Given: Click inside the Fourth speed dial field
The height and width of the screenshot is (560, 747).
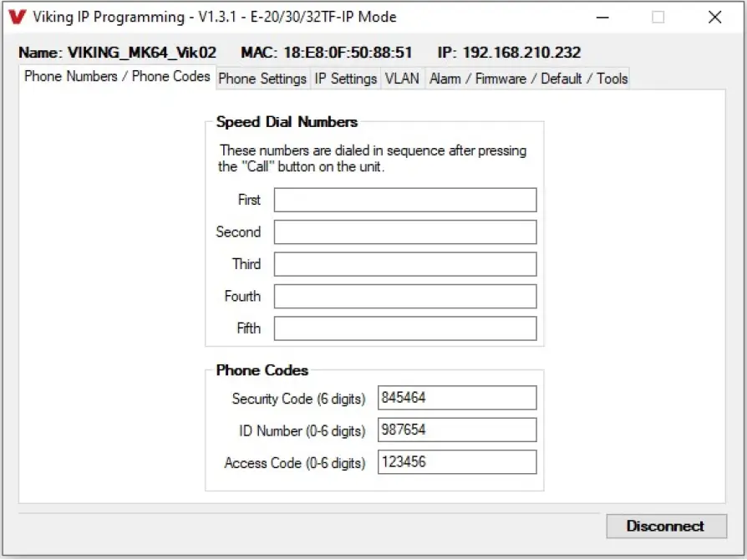Looking at the screenshot, I should 405,296.
